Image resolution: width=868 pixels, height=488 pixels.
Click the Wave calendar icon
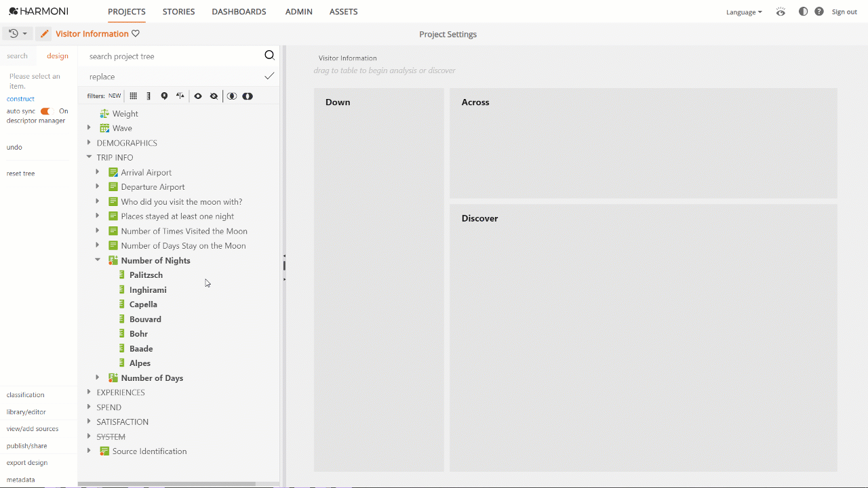point(104,128)
